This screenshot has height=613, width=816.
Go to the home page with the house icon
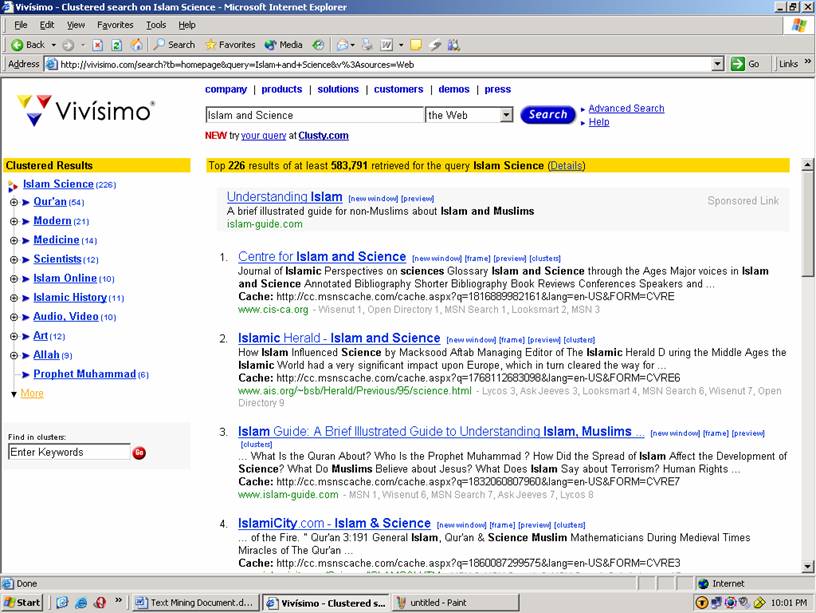136,45
